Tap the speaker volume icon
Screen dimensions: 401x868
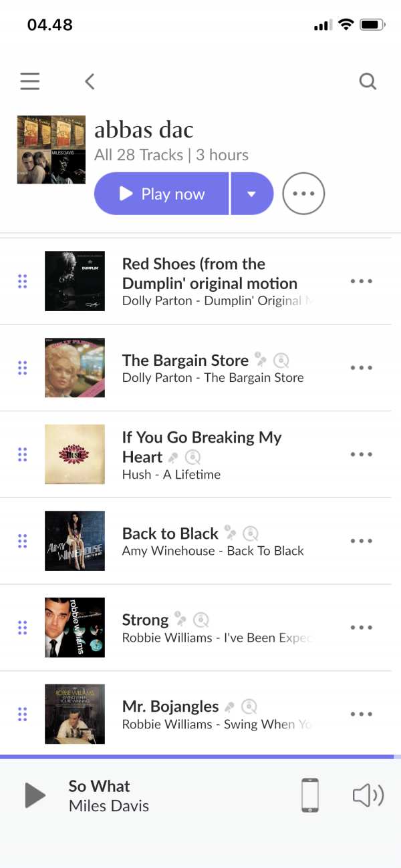click(368, 795)
